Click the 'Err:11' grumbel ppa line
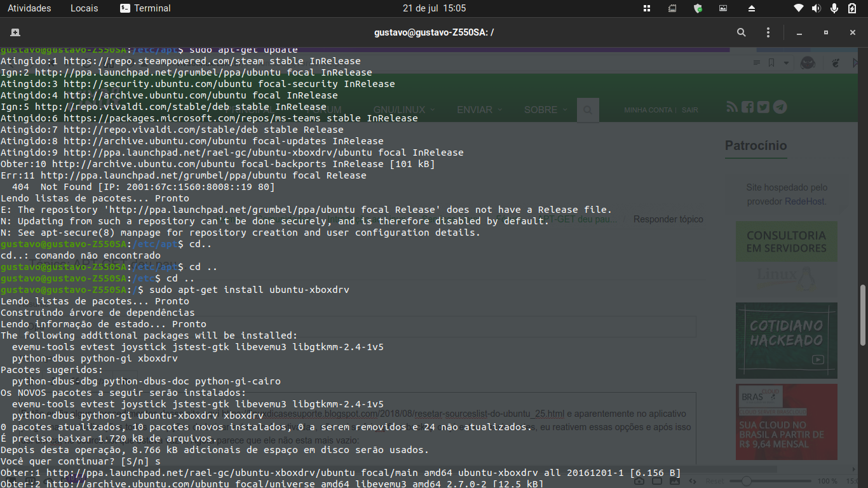 (183, 175)
